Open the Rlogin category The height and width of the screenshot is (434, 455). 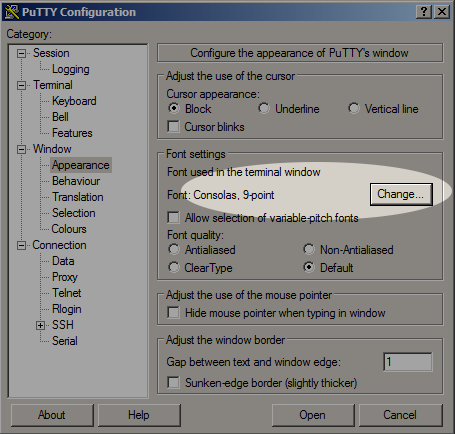(67, 309)
